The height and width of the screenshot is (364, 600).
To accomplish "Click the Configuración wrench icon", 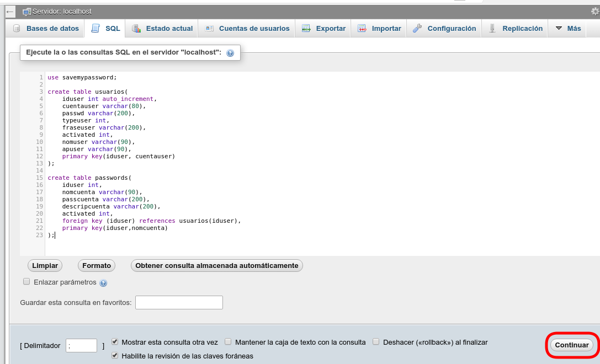I will [x=417, y=28].
